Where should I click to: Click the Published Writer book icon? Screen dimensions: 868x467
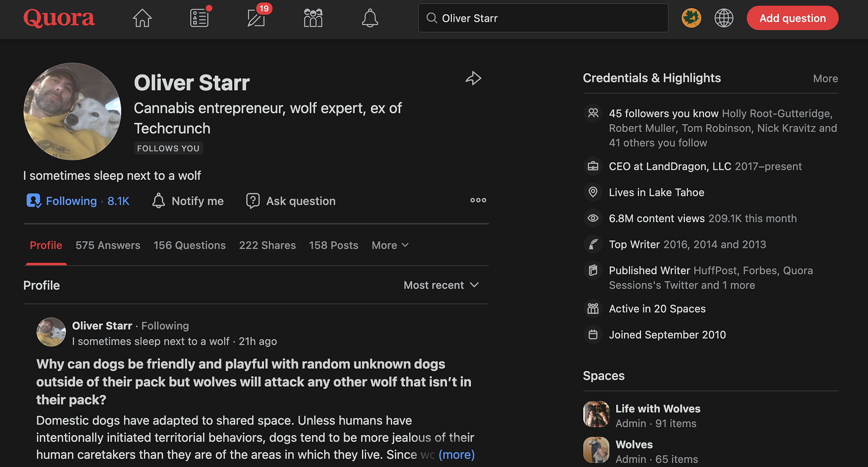click(x=593, y=270)
